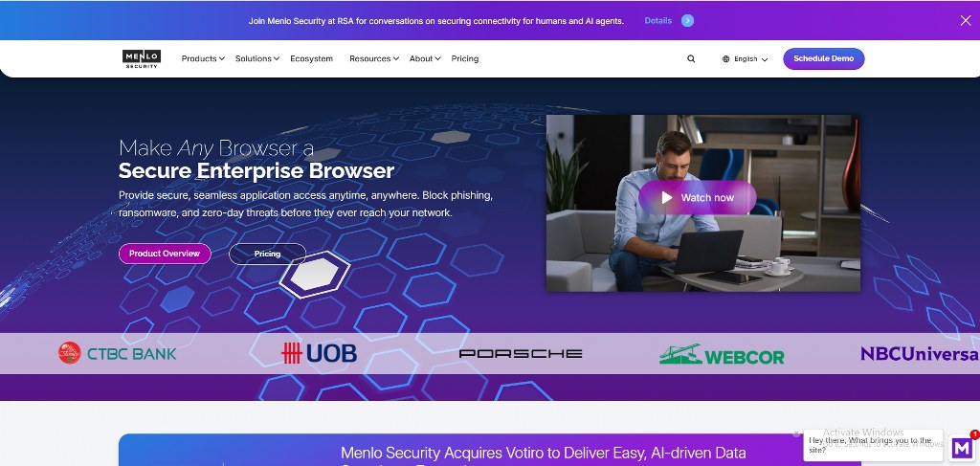Click the chat greeting message bubble

tap(873, 445)
